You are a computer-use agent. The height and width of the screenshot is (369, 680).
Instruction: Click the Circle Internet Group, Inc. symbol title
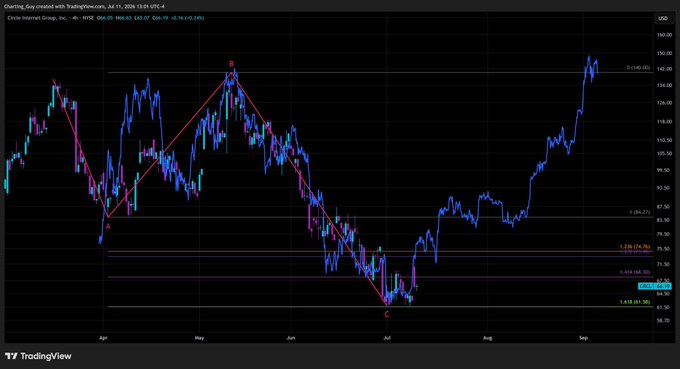(37, 18)
